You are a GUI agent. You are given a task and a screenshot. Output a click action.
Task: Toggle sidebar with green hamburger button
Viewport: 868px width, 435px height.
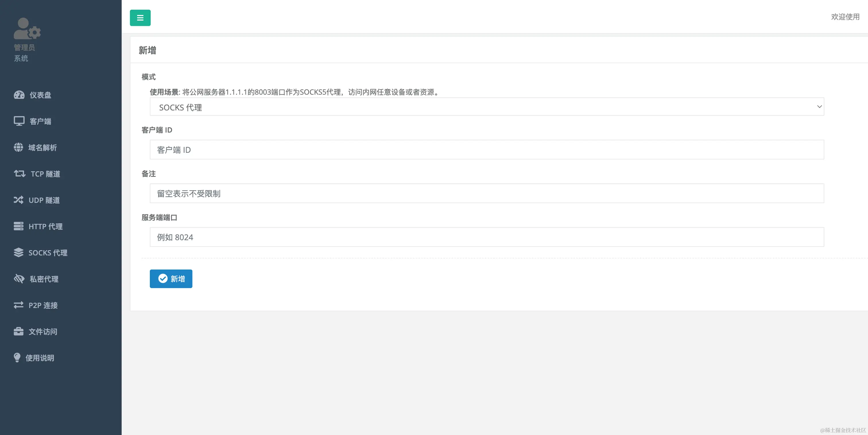140,18
